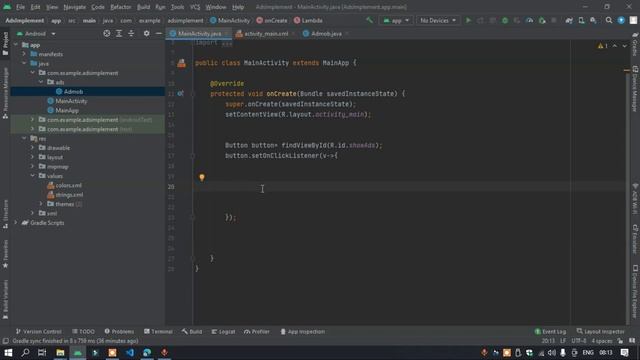The height and width of the screenshot is (360, 640).
Task: Run the app with green play icon
Action: click(468, 20)
